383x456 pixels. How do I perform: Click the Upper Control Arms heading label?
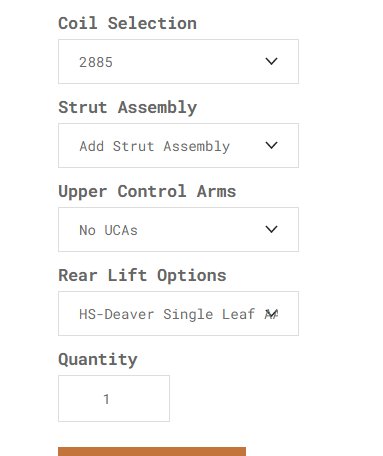point(147,192)
